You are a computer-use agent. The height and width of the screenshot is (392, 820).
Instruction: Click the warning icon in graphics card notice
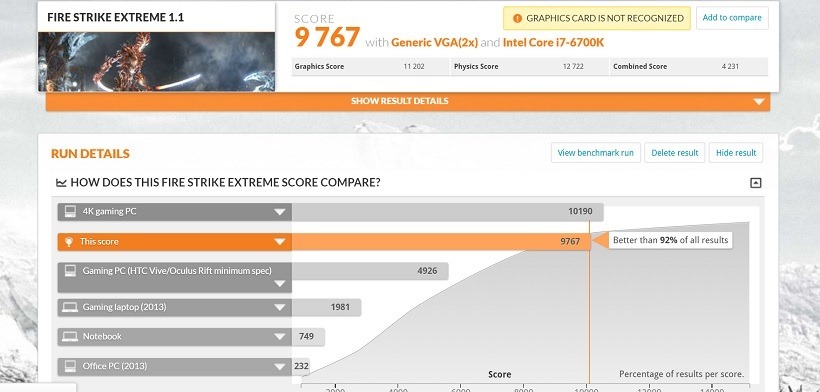(x=517, y=18)
